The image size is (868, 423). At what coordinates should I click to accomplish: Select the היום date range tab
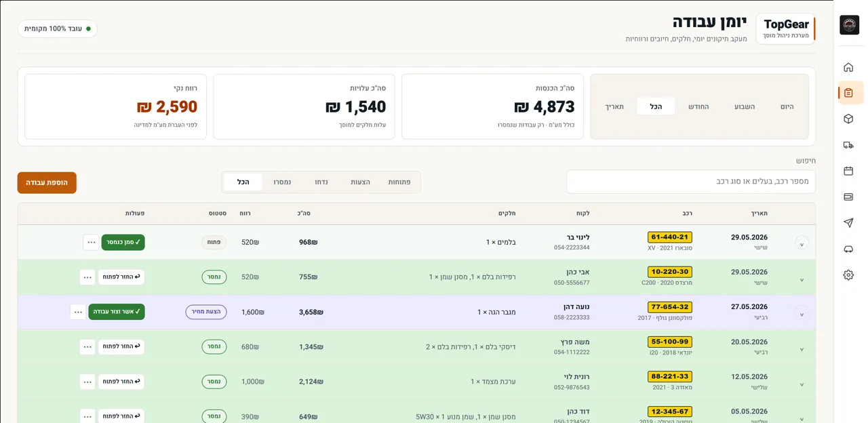[x=787, y=106]
